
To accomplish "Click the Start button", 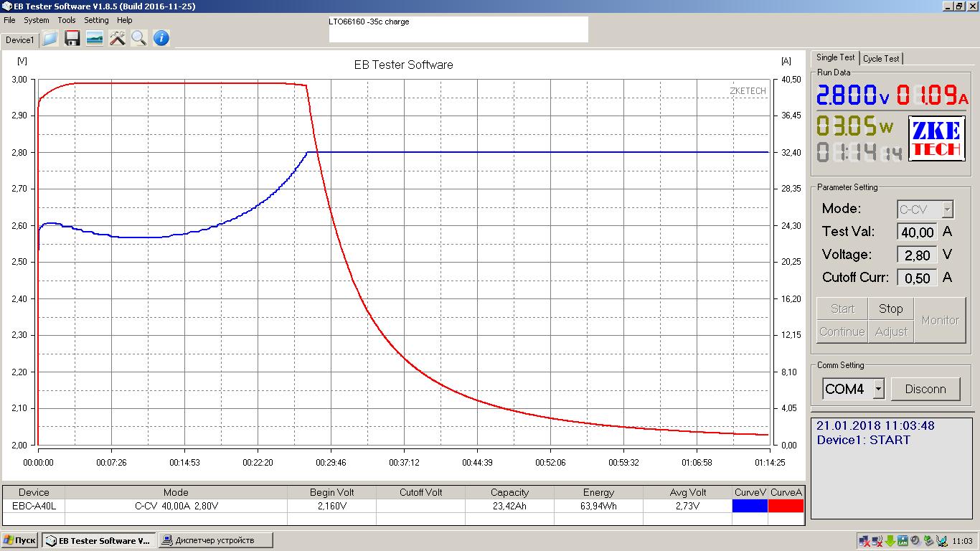I will (842, 309).
